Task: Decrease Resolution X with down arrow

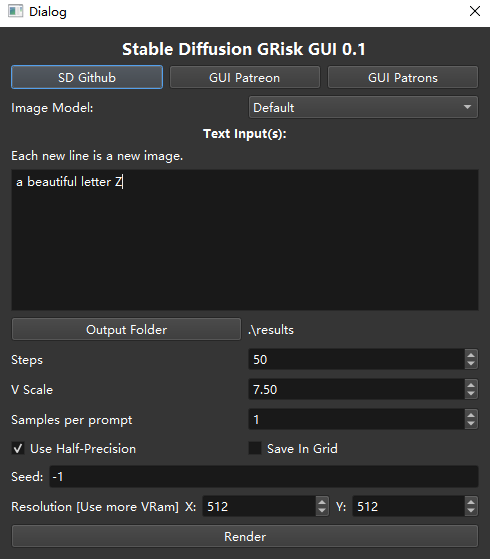Action: click(322, 511)
